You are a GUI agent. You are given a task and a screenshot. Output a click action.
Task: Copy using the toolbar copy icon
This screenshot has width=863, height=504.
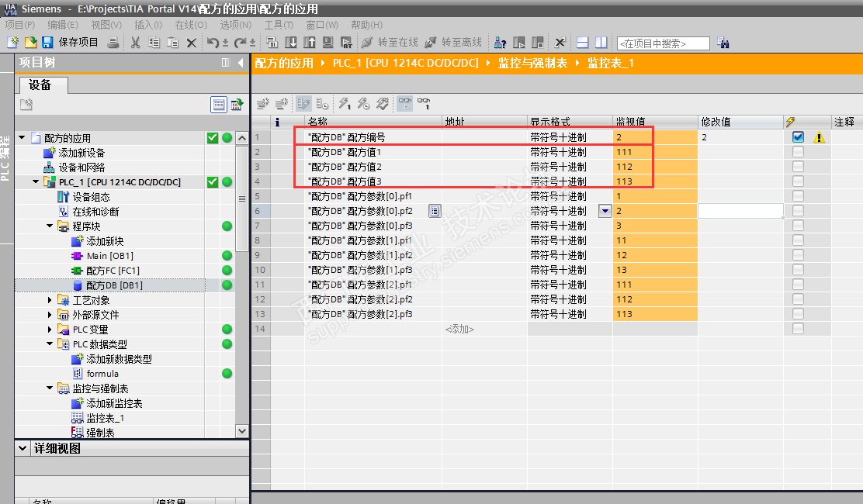point(154,43)
